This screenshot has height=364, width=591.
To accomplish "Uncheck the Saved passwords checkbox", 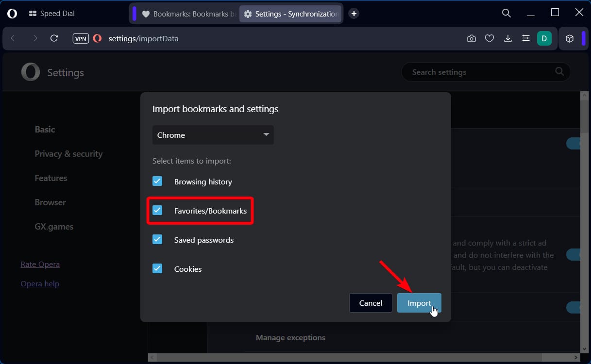I will pyautogui.click(x=157, y=239).
